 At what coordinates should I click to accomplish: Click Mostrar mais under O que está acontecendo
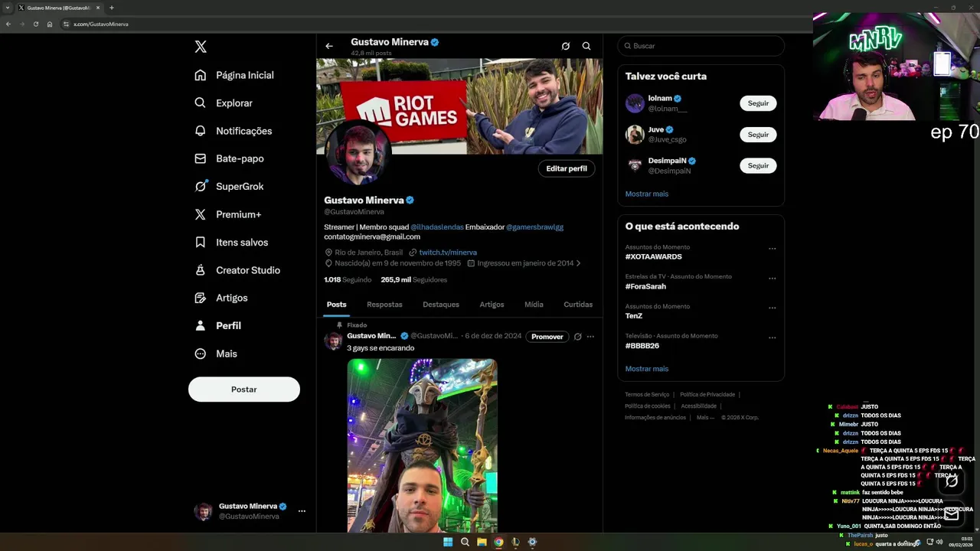(x=647, y=369)
